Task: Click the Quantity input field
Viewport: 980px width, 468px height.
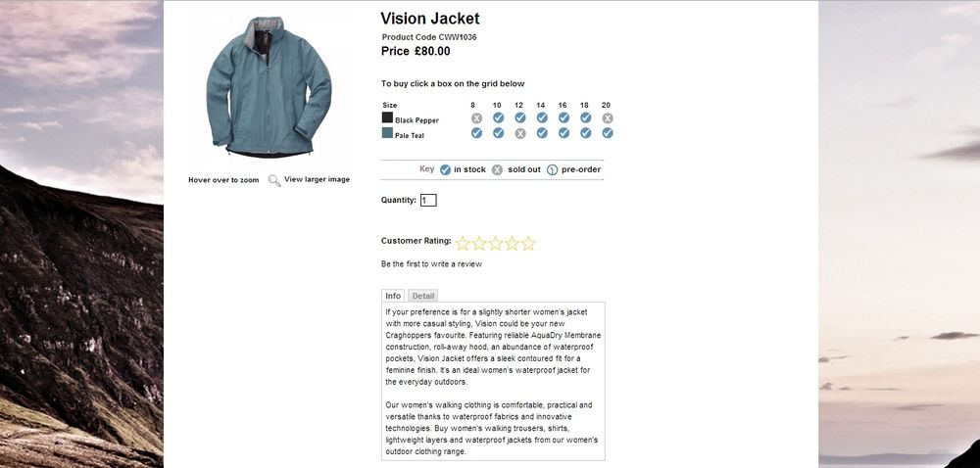Action: (x=428, y=201)
